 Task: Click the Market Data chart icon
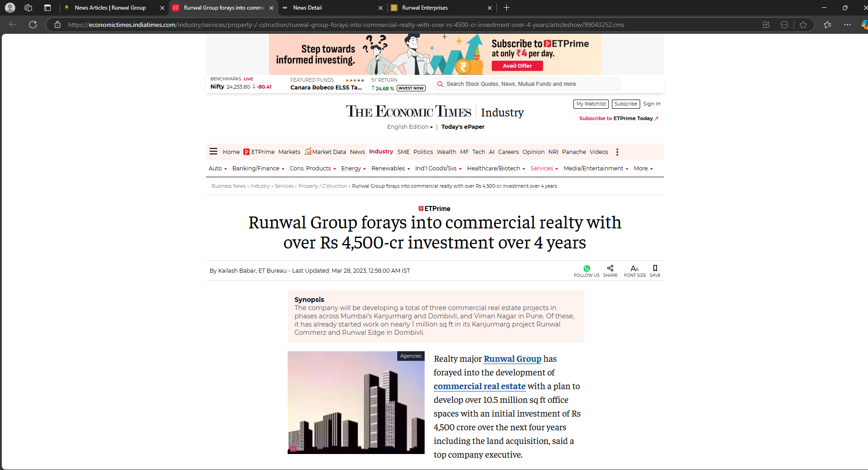click(308, 151)
